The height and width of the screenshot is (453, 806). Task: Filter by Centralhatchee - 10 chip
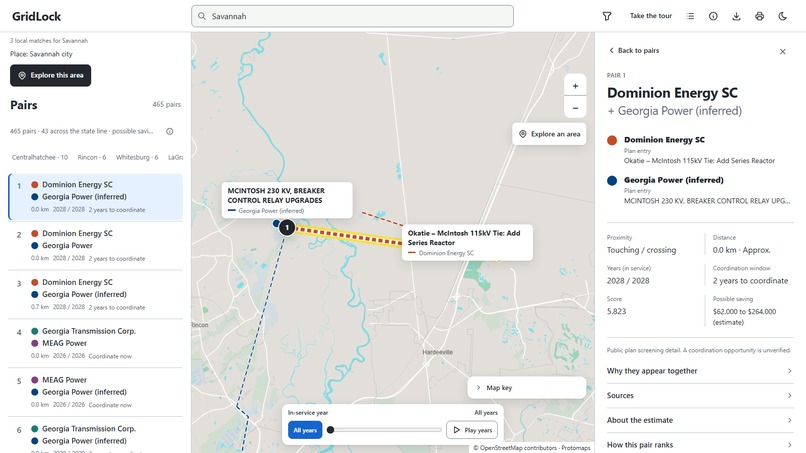click(x=40, y=157)
